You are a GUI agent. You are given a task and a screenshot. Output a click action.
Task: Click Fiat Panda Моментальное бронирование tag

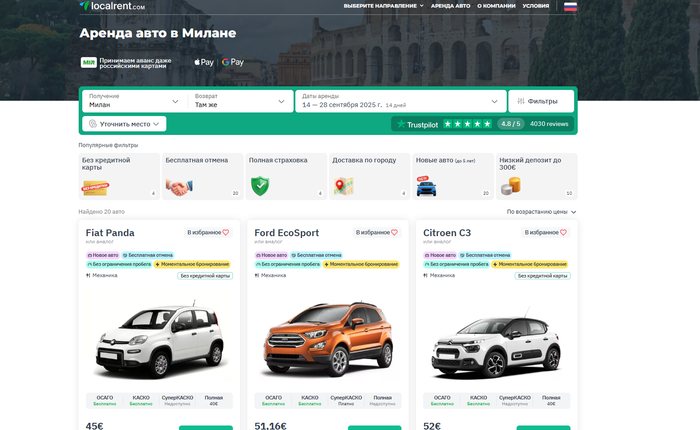(x=192, y=264)
